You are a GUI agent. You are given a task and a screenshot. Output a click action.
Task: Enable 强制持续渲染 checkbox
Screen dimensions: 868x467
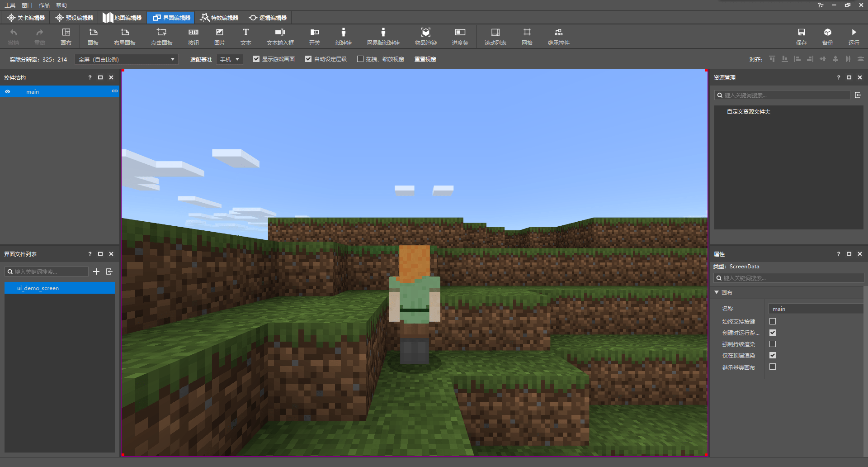[x=773, y=344]
